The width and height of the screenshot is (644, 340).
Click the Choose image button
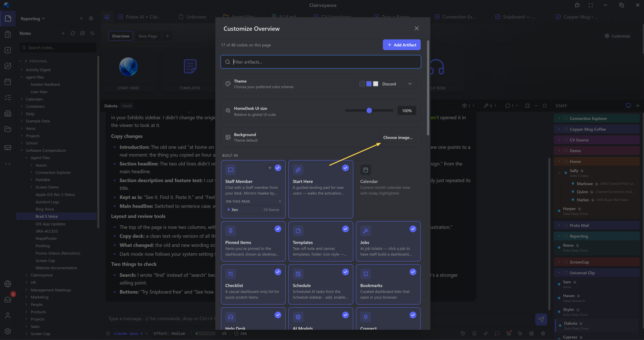(398, 138)
